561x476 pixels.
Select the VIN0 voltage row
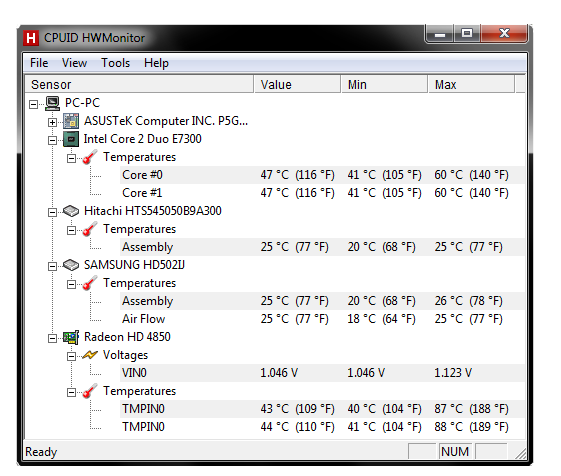pos(322,373)
